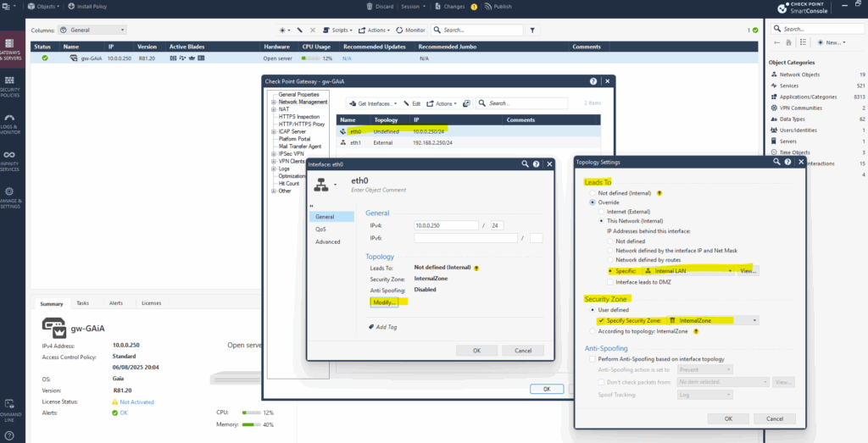Open the Session dropdown
This screenshot has width=868, height=443.
click(413, 7)
